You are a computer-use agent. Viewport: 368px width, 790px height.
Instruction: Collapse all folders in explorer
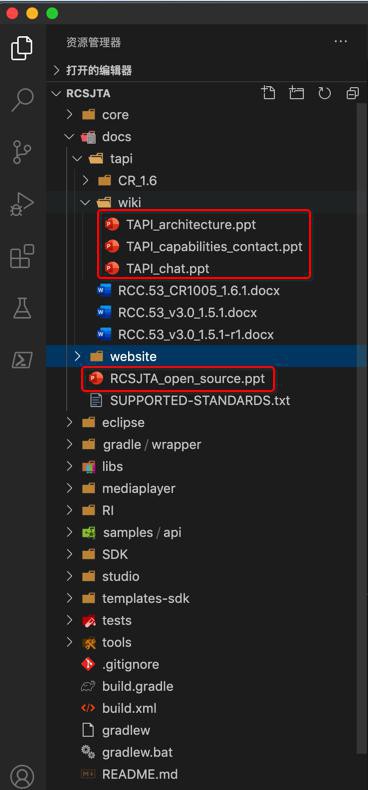tap(352, 93)
